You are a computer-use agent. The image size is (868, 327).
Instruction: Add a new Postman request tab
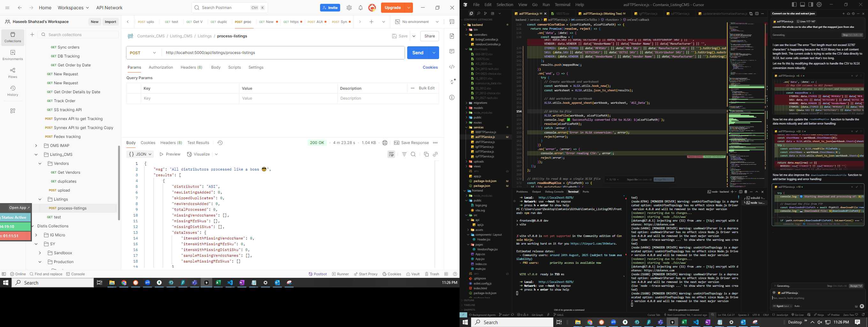click(x=371, y=22)
